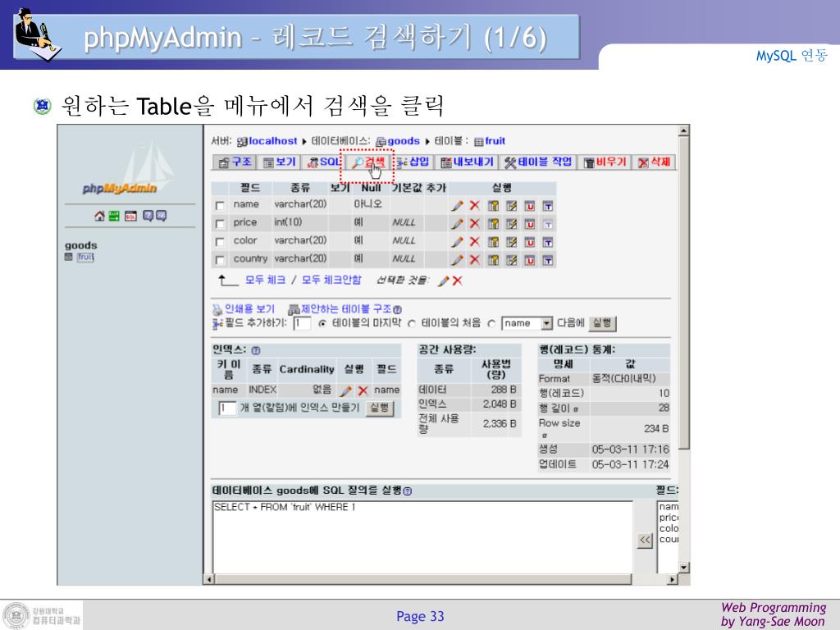
Task: Drop the color field with red X
Action: 475,242
